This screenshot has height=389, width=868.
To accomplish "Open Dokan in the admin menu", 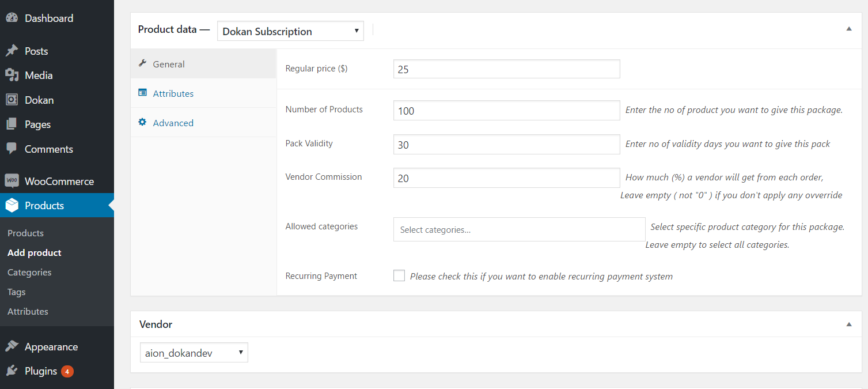I will [57, 100].
